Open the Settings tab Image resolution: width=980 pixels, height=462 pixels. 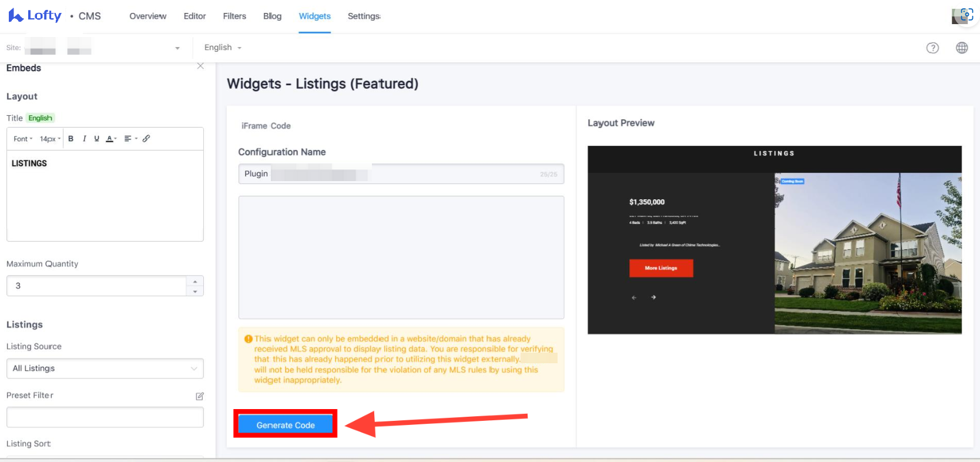[364, 16]
